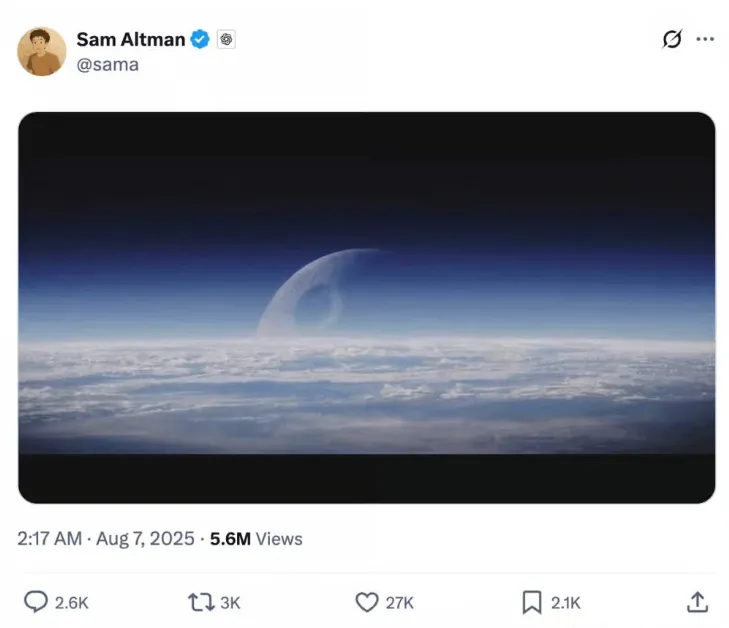
Task: Click the @sama handle
Action: point(107,65)
